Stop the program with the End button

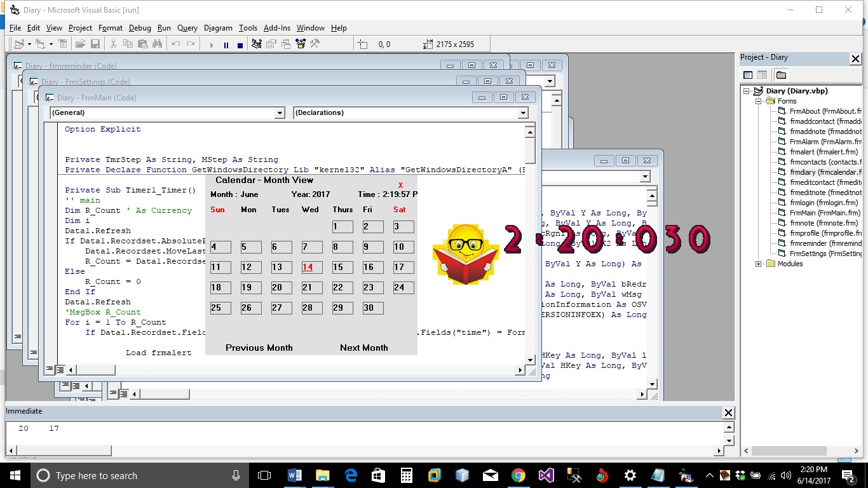[240, 44]
